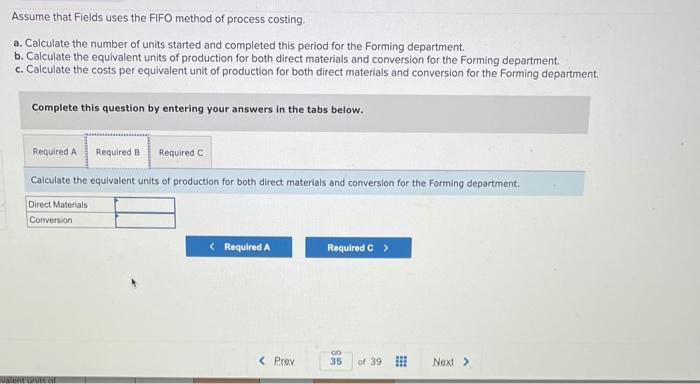Click the Direct Materials row label
700x384 pixels.
pos(58,205)
